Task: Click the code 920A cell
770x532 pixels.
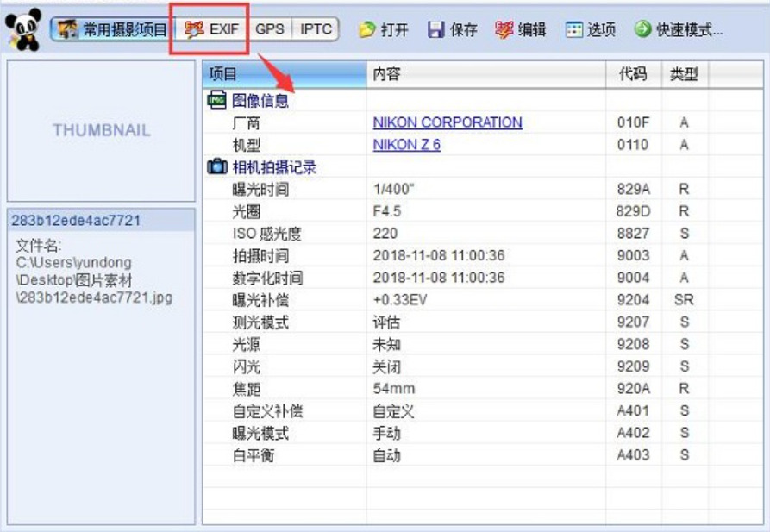Action: 634,389
